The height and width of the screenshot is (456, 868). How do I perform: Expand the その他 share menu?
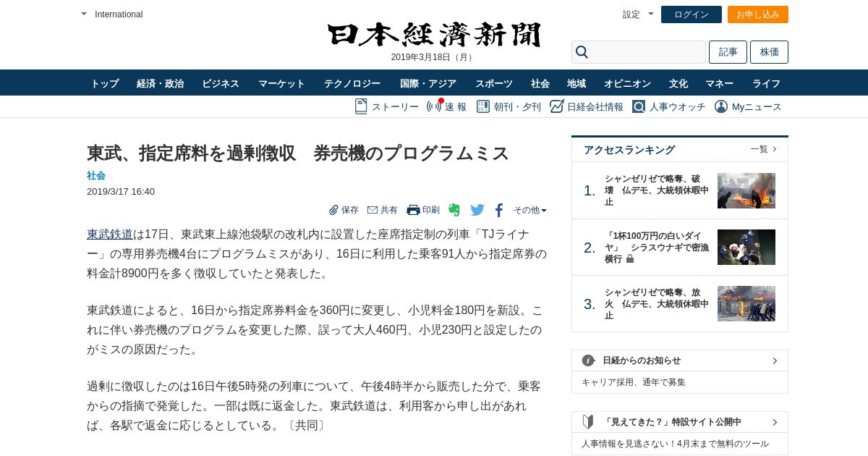tap(530, 210)
